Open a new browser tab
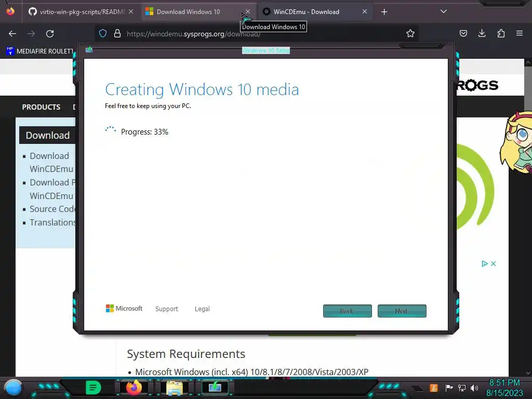Screen dimensions: 532x399 pos(384,12)
